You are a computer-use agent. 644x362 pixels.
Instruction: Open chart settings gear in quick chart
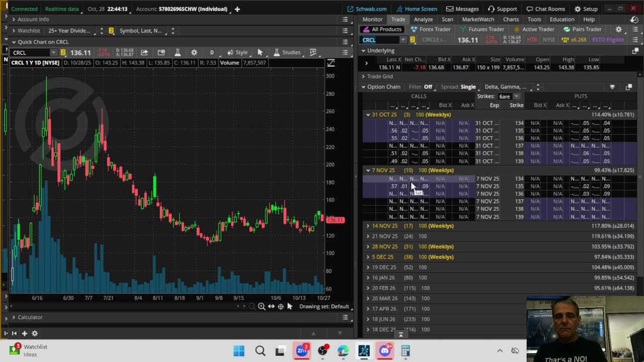coord(194,52)
